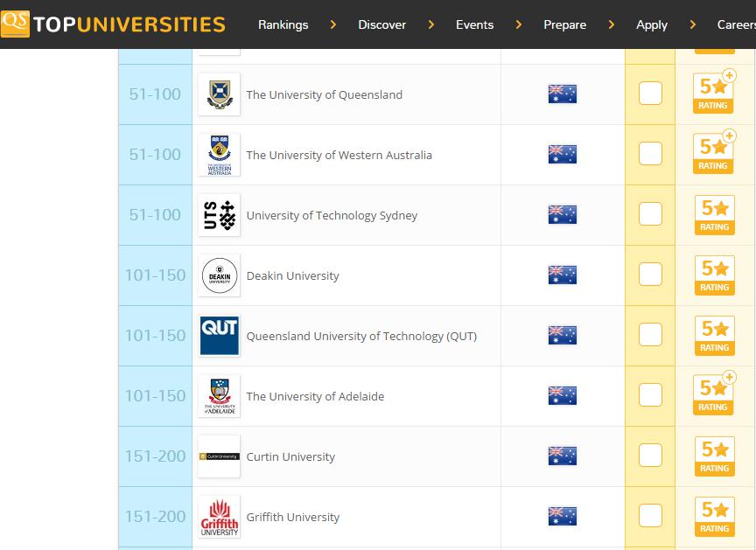This screenshot has width=756, height=550.
Task: Tick the compare checkbox for University of Queensland
Action: pyautogui.click(x=650, y=94)
